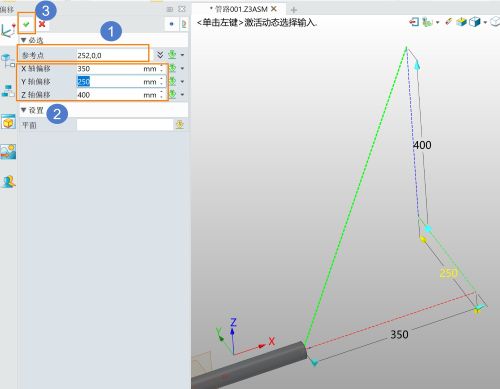Click the cyan handle at the 400 dimension top
Image resolution: width=500 pixels, height=389 pixels.
417,65
